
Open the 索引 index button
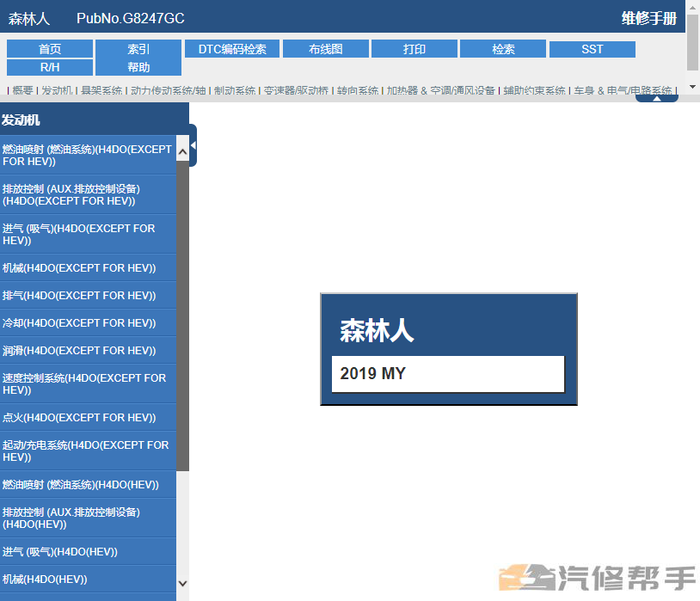click(x=138, y=49)
